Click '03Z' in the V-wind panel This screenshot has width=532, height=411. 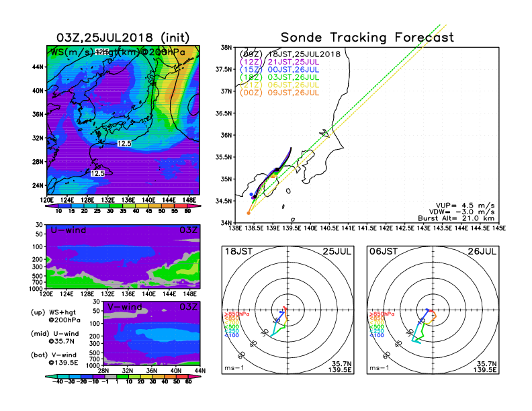tap(188, 307)
